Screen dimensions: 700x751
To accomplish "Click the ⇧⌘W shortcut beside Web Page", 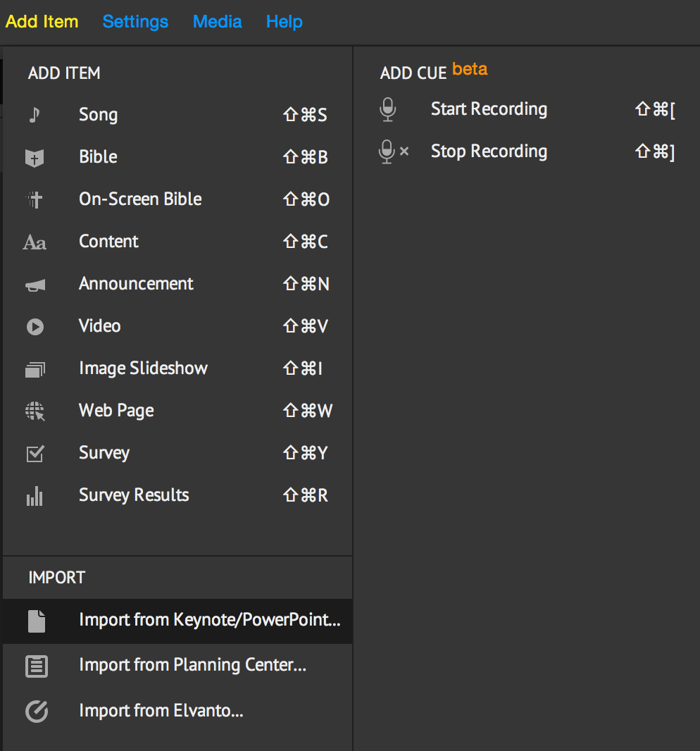I will (308, 411).
